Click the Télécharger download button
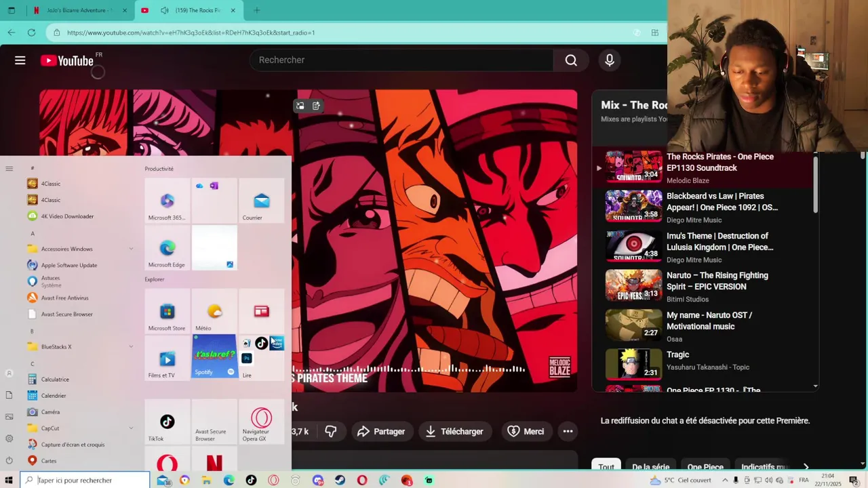 pos(454,431)
